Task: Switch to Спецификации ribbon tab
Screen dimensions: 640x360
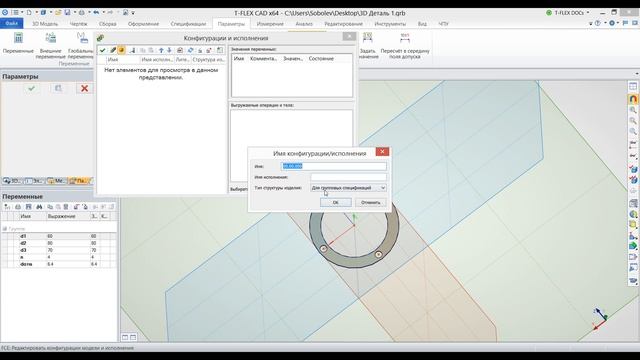Action: pyautogui.click(x=188, y=24)
